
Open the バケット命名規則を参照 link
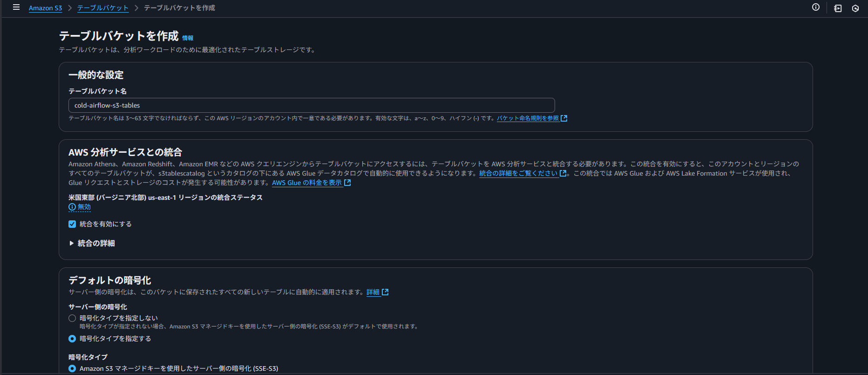528,118
